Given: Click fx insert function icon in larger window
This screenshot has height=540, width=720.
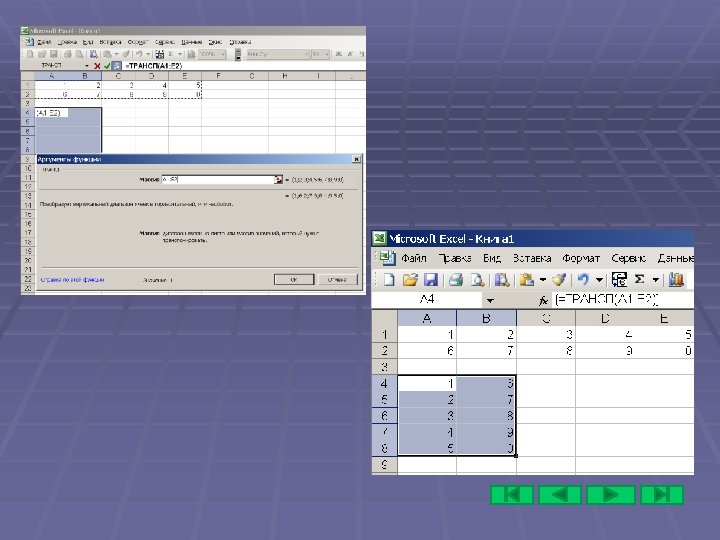Looking at the screenshot, I should (x=543, y=301).
